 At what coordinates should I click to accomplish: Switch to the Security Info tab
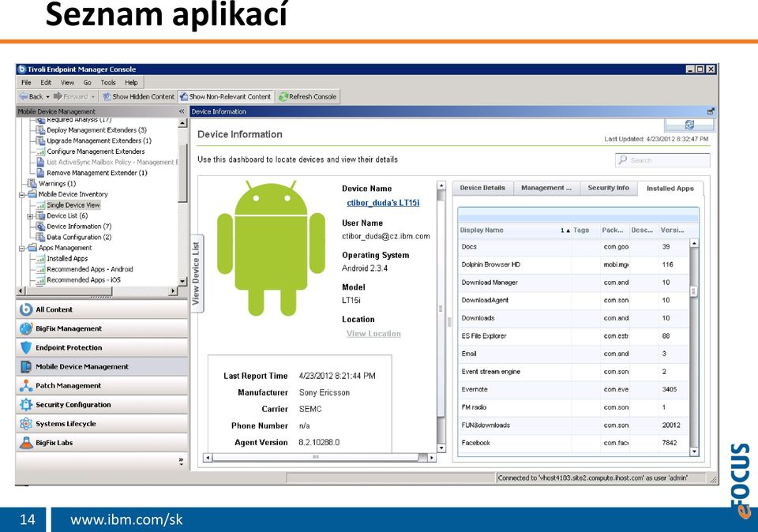(x=608, y=188)
